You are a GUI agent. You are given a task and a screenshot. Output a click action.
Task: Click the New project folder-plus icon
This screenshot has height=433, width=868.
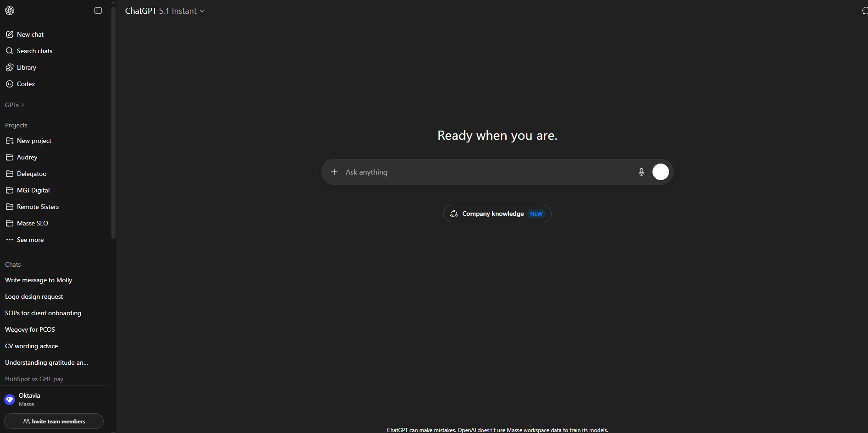[10, 141]
